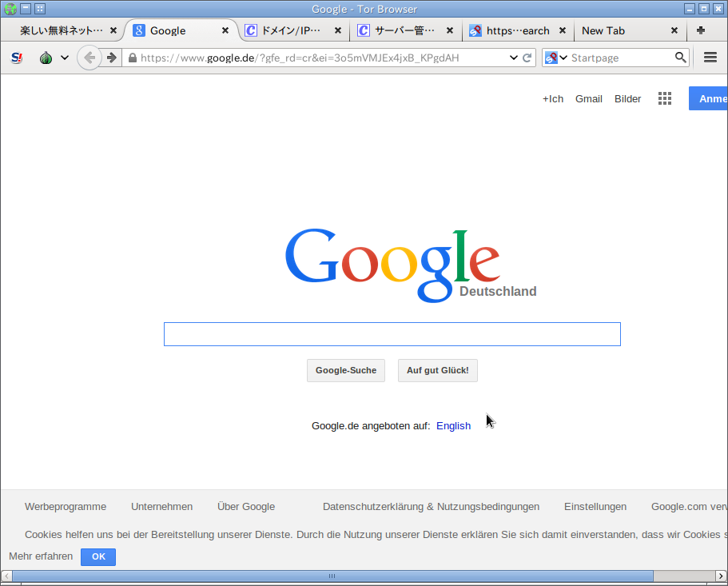Switch to the サーバー管 tab

(406, 30)
